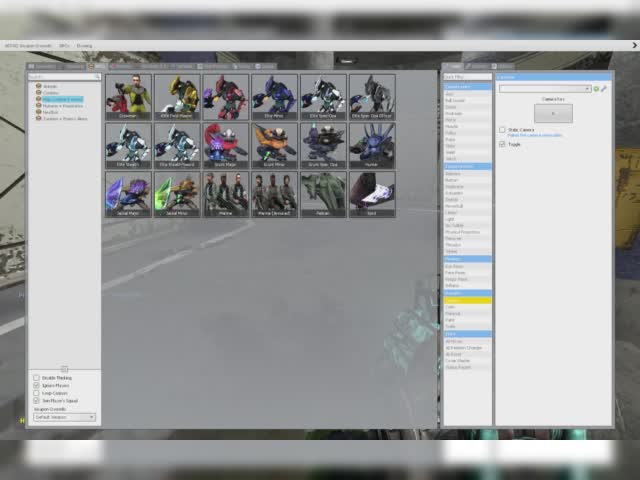Switch to the Spawnlists tab
This screenshot has height=480, width=640.
point(42,66)
